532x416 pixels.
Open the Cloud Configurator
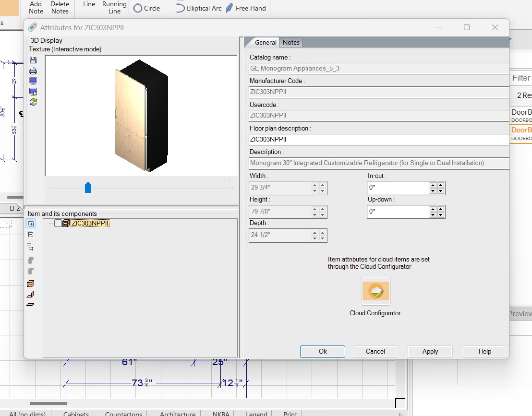[x=375, y=291]
